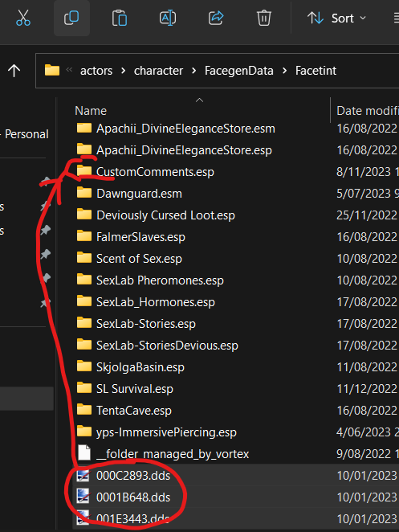The height and width of the screenshot is (532, 399).
Task: Select 000C2893.dds file name
Action: (133, 476)
